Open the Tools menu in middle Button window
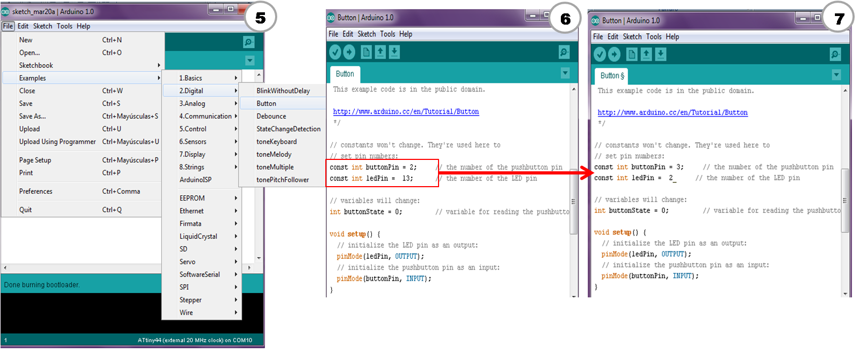The image size is (868, 353). [388, 34]
